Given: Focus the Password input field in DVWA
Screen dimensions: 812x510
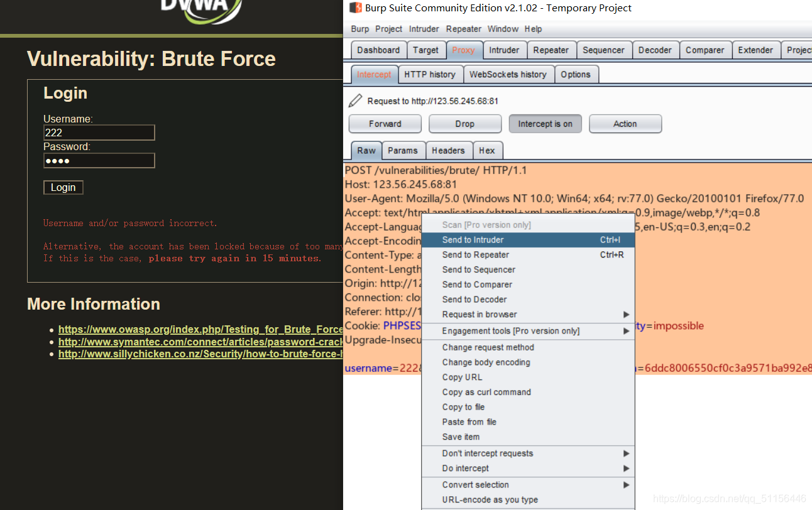Looking at the screenshot, I should tap(99, 161).
